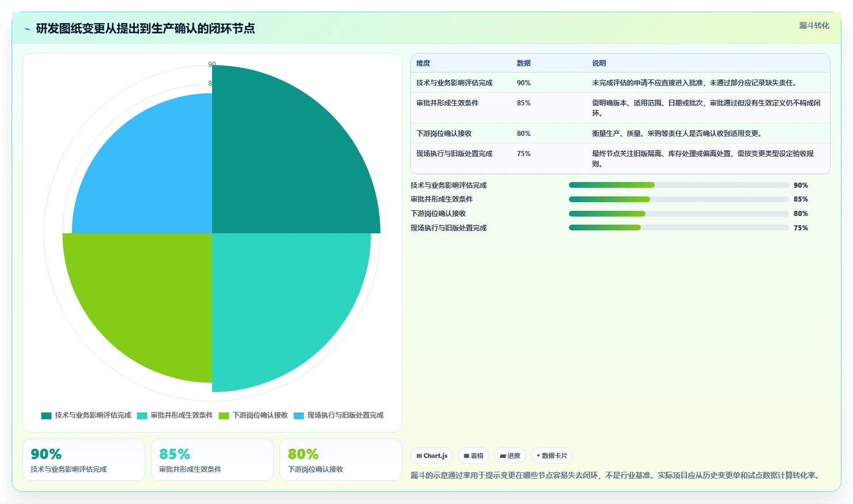Select the 进度 tag chip
The width and height of the screenshot is (853, 504).
tap(510, 456)
